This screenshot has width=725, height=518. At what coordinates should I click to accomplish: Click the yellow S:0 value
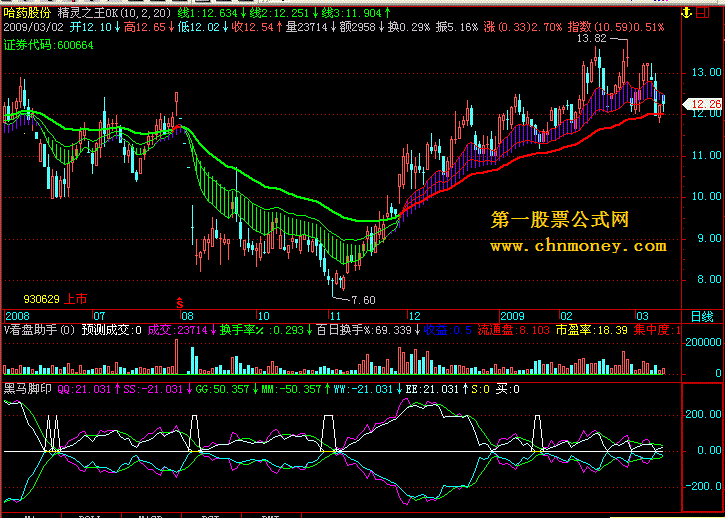[x=480, y=389]
